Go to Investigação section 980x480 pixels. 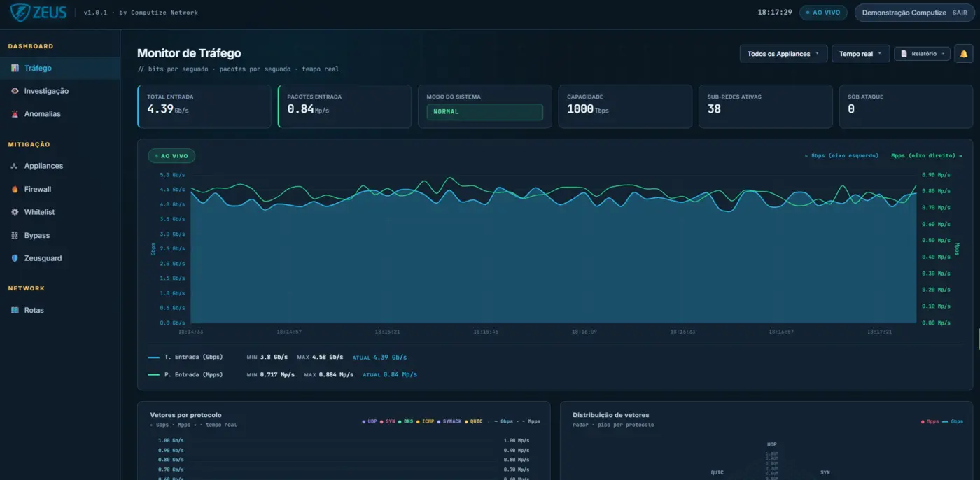point(60,91)
